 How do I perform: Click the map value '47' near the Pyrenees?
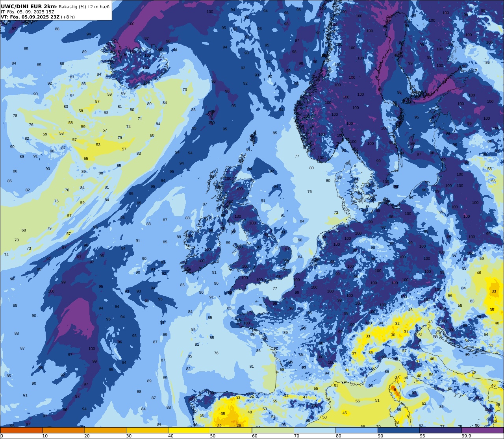pos(305,397)
